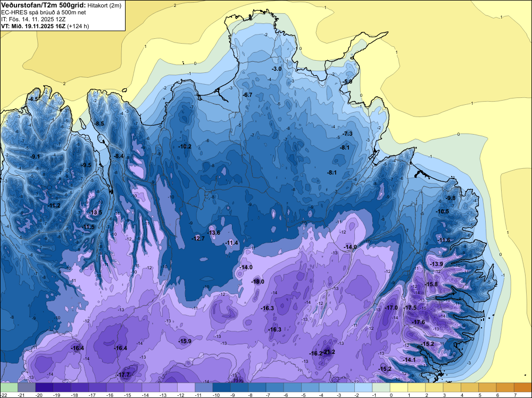Select the legend swatch above the -4 label
Image resolution: width=532 pixels, height=398 pixels.
point(328,387)
